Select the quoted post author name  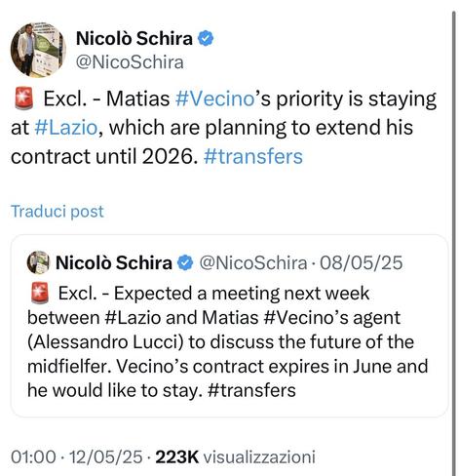tap(114, 262)
